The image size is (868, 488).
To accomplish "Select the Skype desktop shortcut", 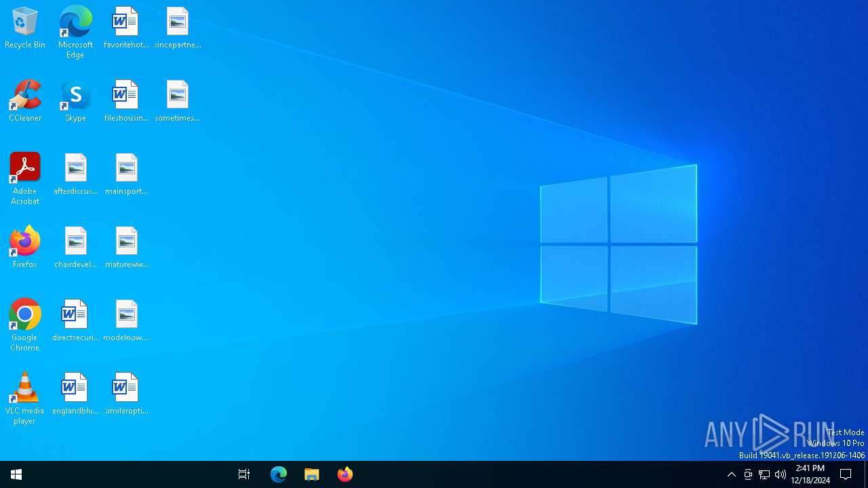I will pyautogui.click(x=75, y=102).
